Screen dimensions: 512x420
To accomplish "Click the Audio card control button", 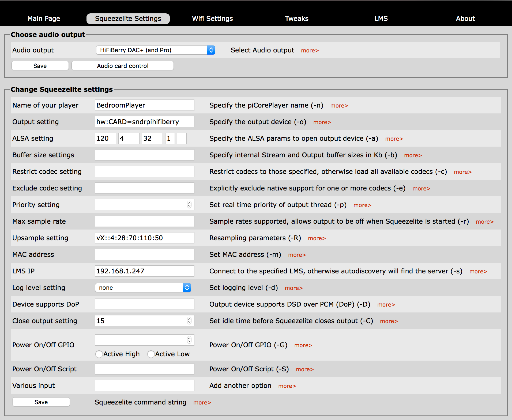I will 123,66.
